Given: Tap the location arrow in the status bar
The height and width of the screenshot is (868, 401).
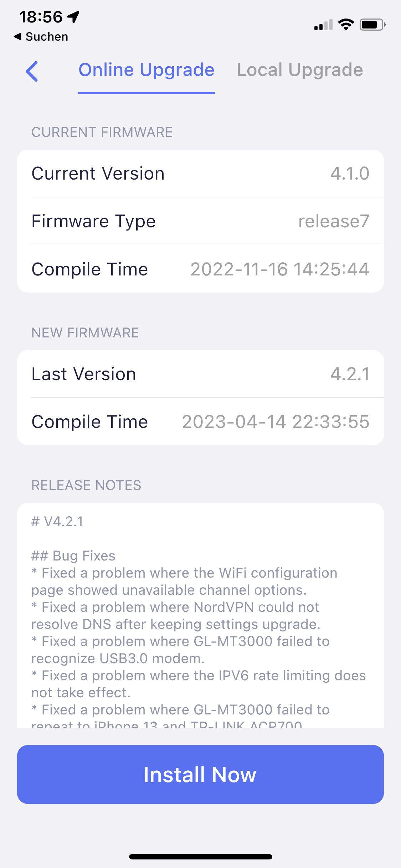Looking at the screenshot, I should click(x=73, y=17).
